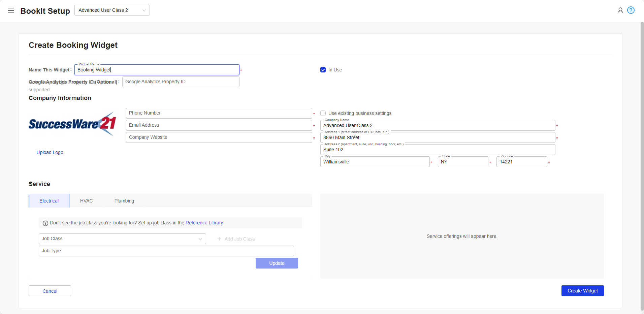Click the Update button
The width and height of the screenshot is (644, 314).
coord(277,263)
